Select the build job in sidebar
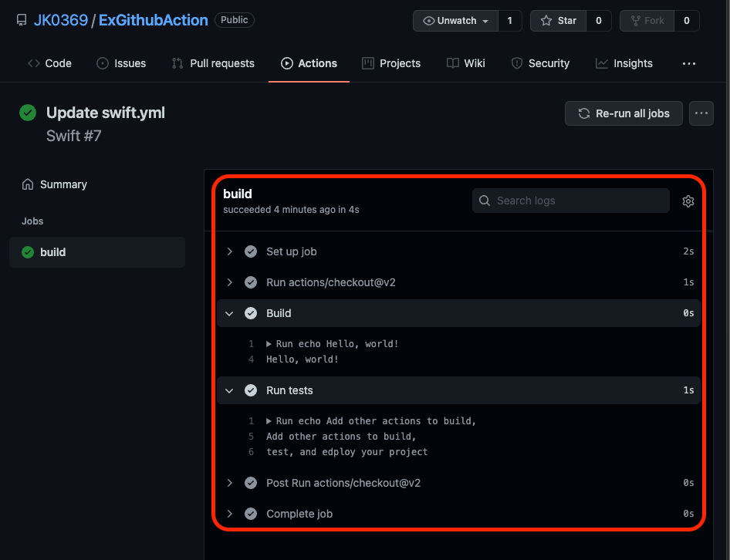This screenshot has width=730, height=560. 97,251
